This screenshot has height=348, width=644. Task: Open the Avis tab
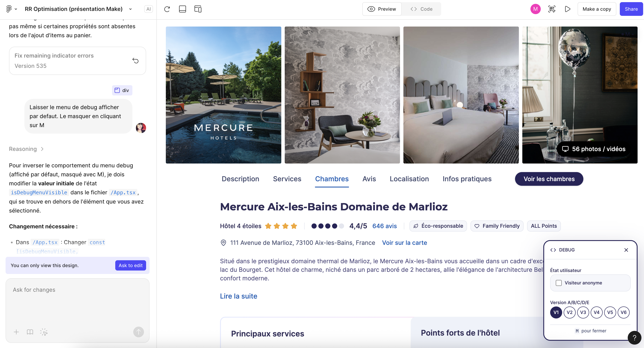tap(369, 179)
